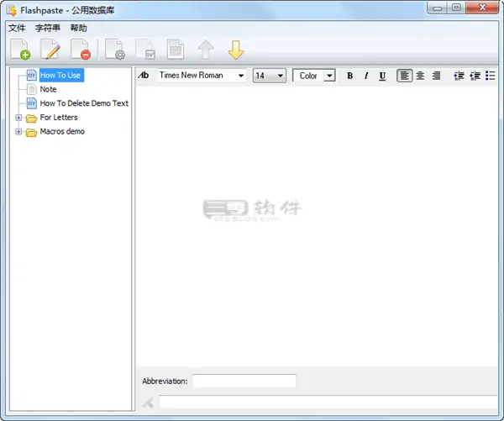504x421 pixels.
Task: Align text to the left
Action: (x=404, y=76)
